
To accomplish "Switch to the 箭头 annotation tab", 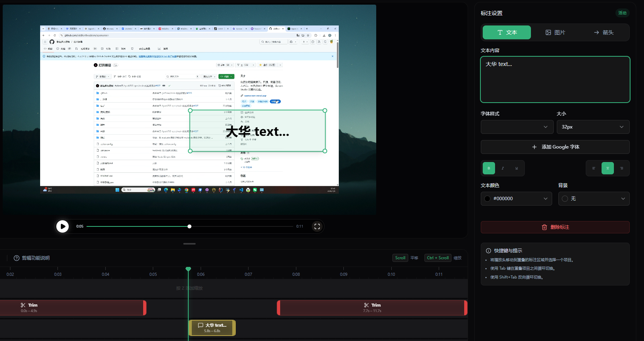I will pos(603,32).
